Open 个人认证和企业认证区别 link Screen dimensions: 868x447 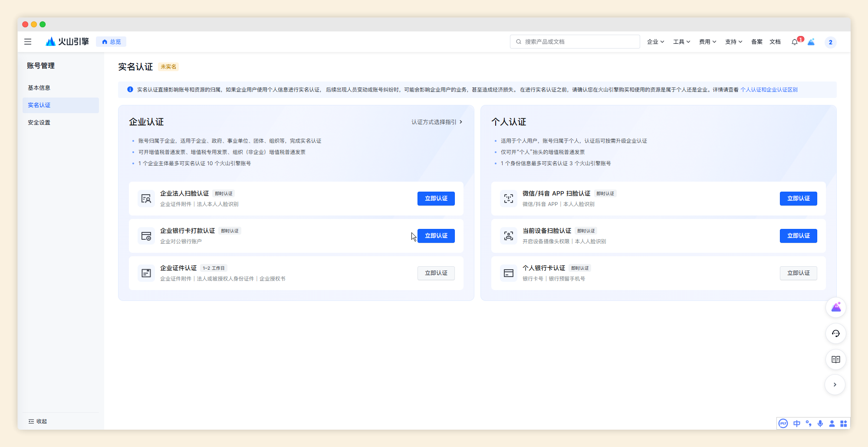point(769,90)
